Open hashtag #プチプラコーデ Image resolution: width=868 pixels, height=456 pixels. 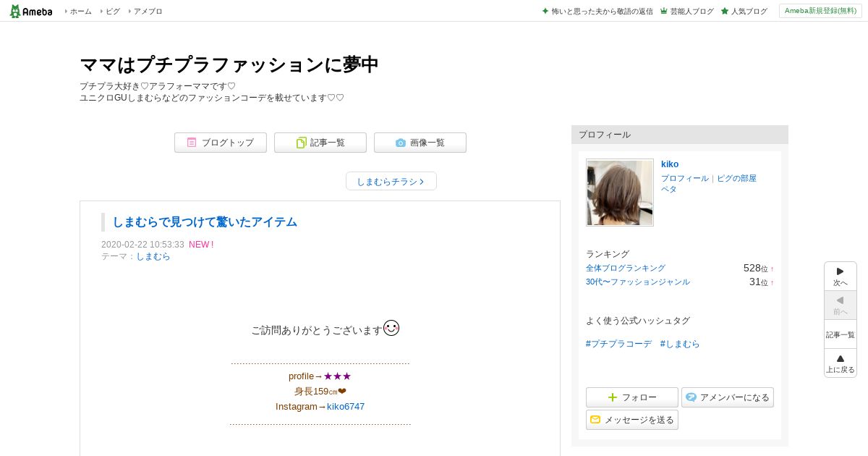pyautogui.click(x=618, y=344)
